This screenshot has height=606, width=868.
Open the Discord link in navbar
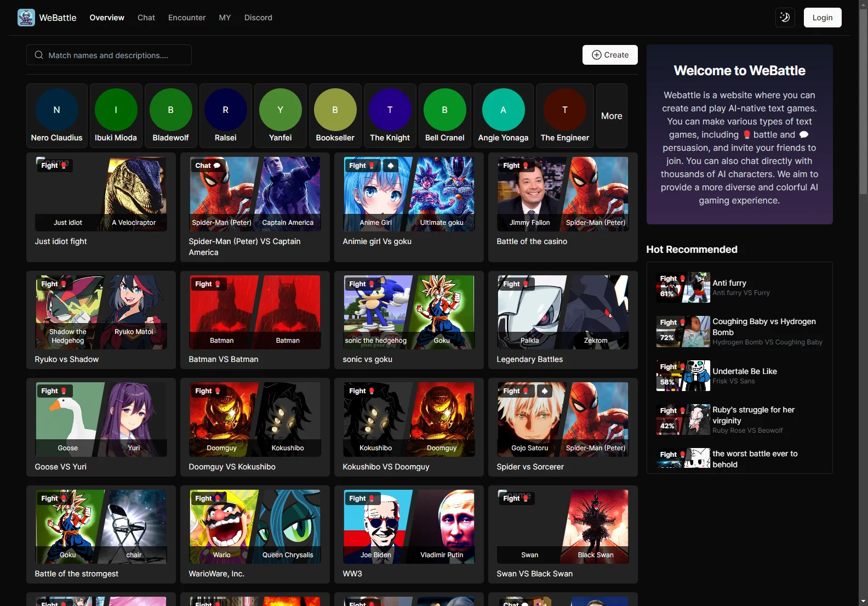click(258, 18)
